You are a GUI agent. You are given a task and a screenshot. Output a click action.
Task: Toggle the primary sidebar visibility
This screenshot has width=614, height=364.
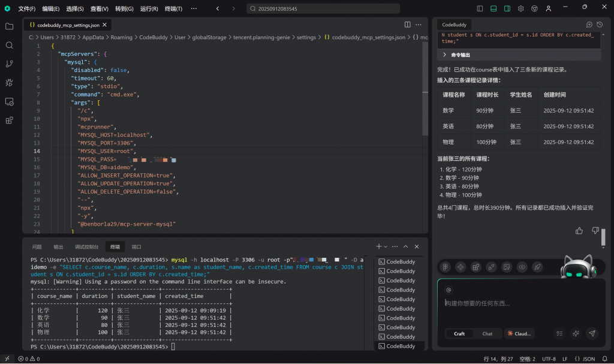pyautogui.click(x=480, y=8)
